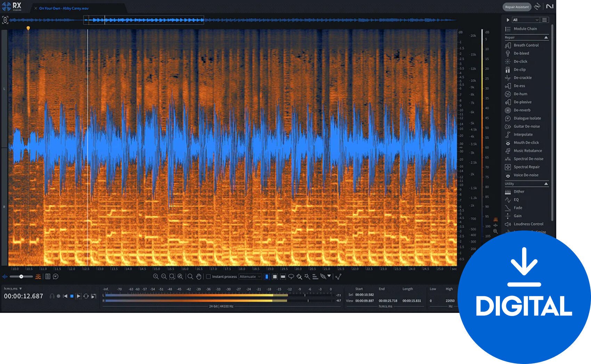
Task: Select the hand grab tool
Action: (x=199, y=277)
